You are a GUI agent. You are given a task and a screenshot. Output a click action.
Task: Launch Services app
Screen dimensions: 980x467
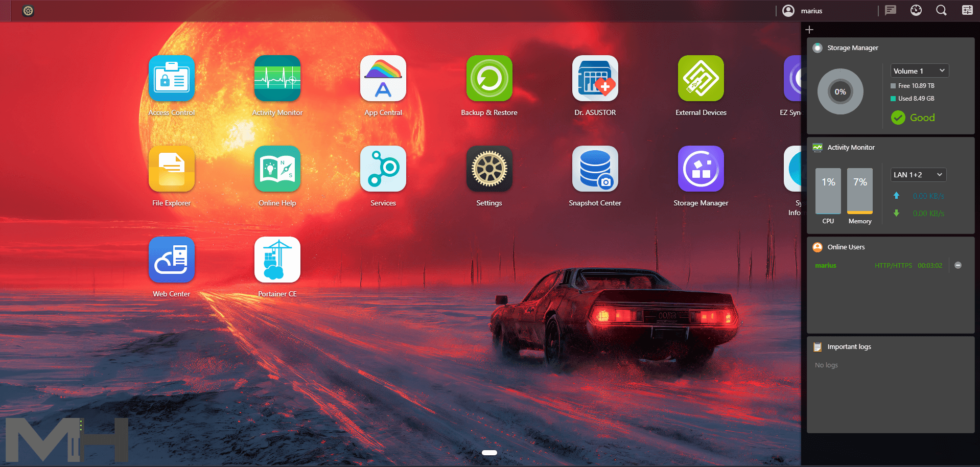(x=383, y=169)
